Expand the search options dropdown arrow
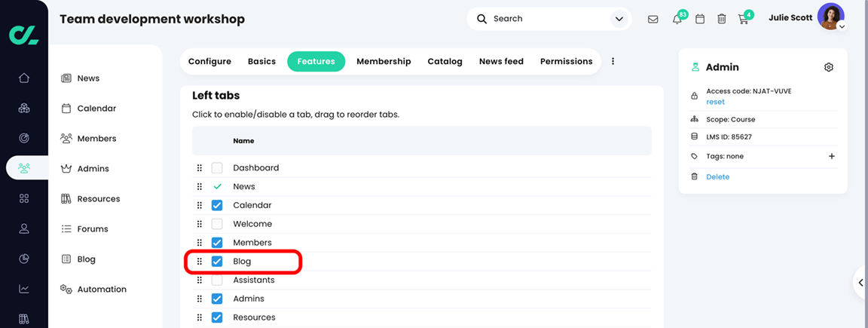868x328 pixels. [618, 19]
